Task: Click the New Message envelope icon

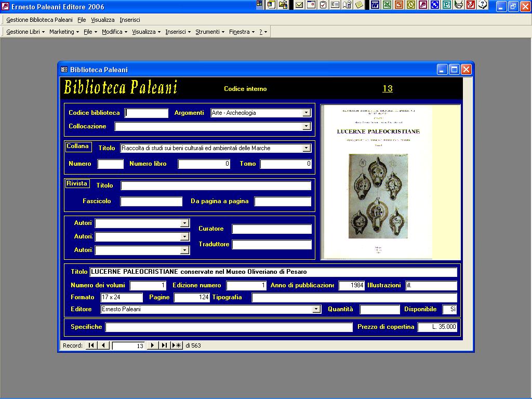Action: click(x=299, y=5)
